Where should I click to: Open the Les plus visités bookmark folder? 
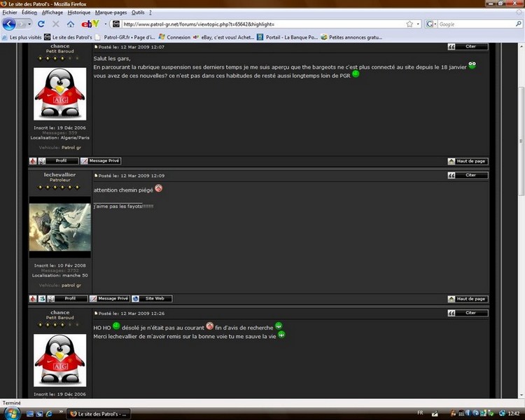tap(22, 37)
